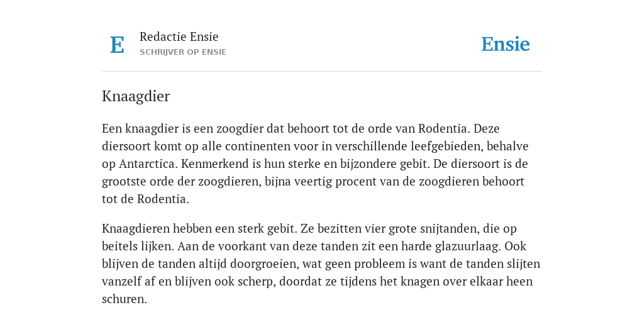Click the word Antarctica in the first paragraph
The width and height of the screenshot is (644, 322).
[148, 164]
